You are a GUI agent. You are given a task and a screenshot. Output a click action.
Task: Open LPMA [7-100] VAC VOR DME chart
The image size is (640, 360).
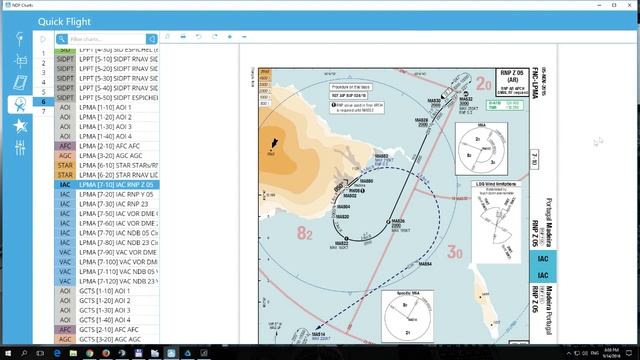107,262
